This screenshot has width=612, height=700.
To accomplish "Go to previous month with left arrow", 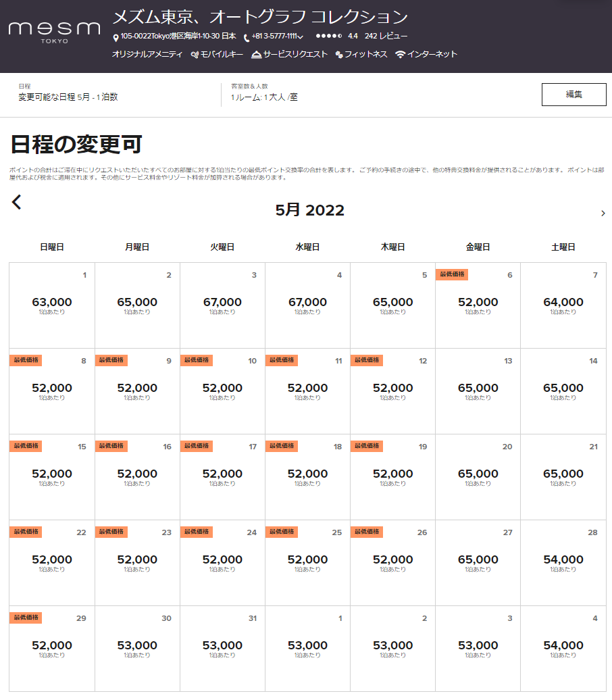I will point(17,202).
